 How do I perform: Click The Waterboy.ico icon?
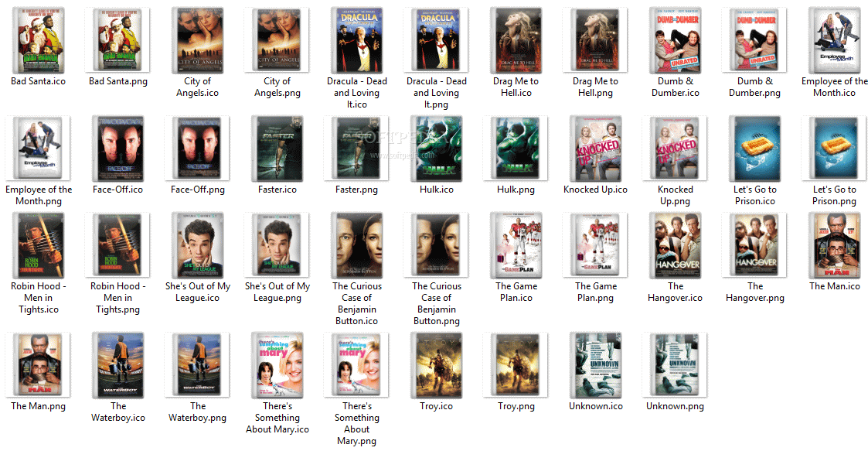[118, 365]
